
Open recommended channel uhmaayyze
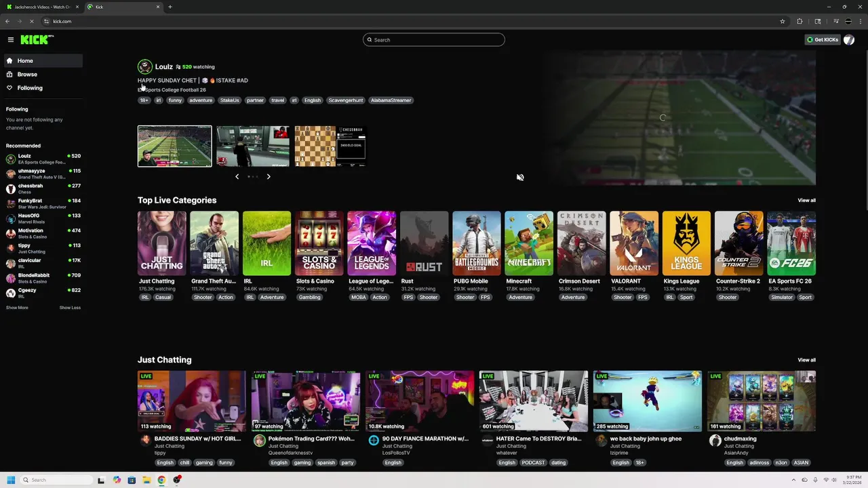pos(43,174)
